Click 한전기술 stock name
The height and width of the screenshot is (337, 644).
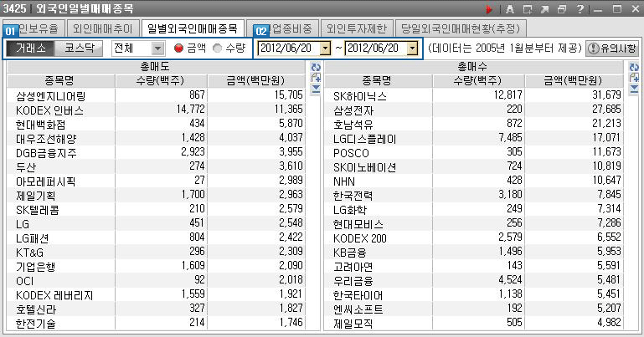36,324
